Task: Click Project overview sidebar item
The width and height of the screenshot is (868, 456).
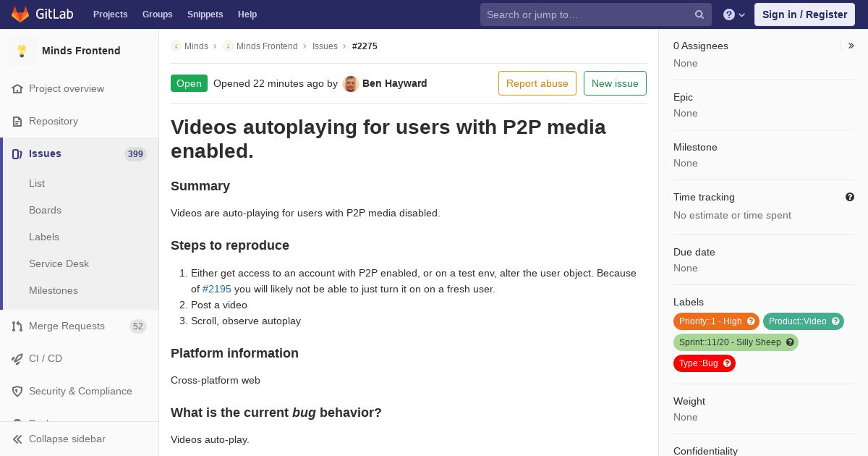Action: coord(80,89)
